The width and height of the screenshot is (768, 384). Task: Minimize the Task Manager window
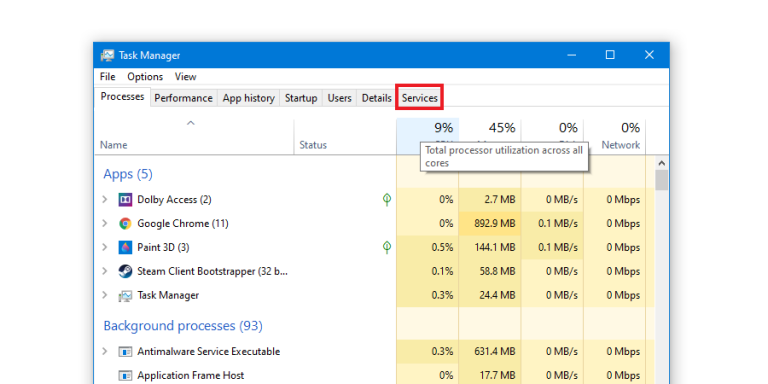tap(572, 55)
